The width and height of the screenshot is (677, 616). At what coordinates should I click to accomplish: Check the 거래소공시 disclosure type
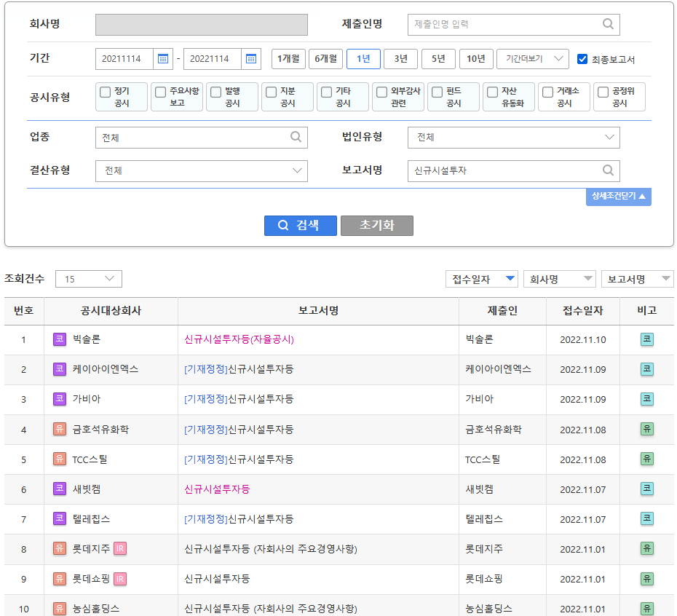tap(547, 92)
